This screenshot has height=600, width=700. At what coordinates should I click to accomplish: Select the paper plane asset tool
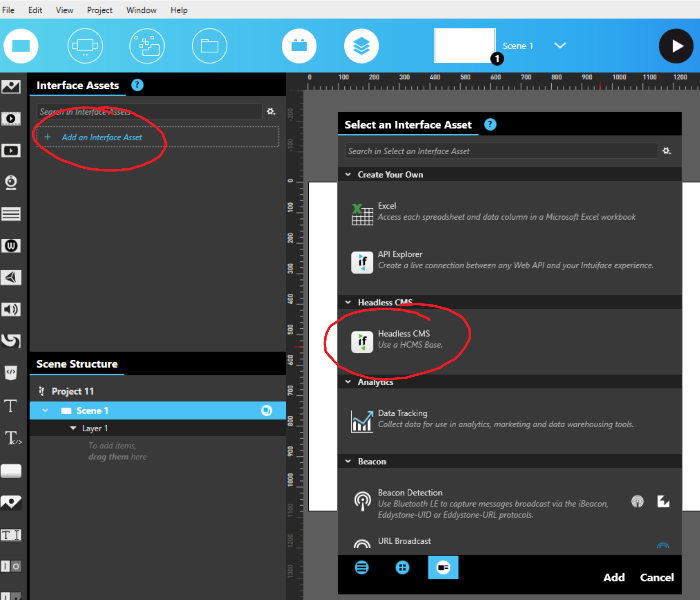(11, 277)
